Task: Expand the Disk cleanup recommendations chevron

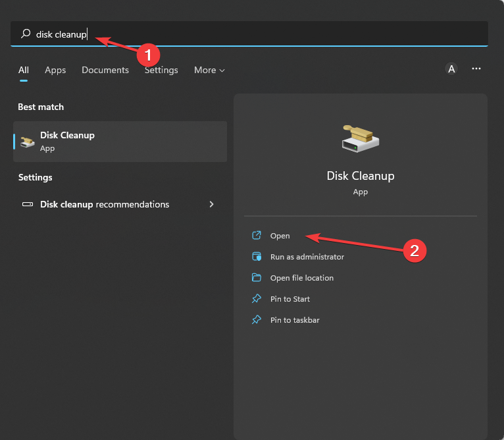Action: pos(211,204)
